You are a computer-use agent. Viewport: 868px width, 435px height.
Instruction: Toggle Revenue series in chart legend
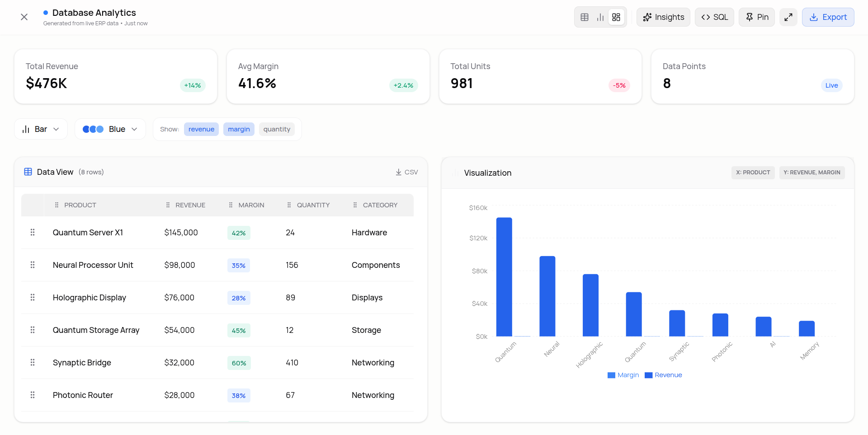pyautogui.click(x=663, y=375)
